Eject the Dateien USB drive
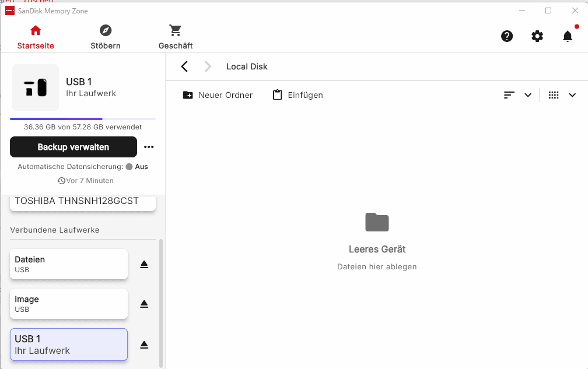The width and height of the screenshot is (588, 369). (145, 265)
